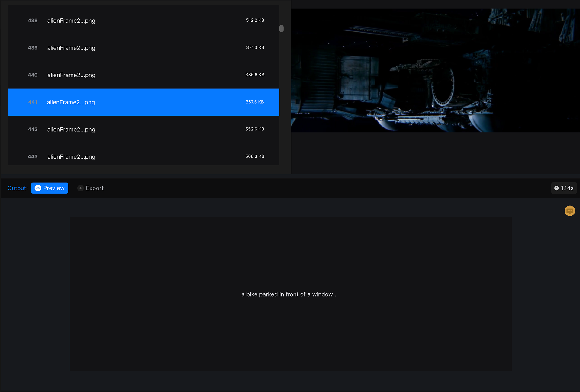Select file row 439 alienFrame2...png
The image size is (580, 392).
tap(143, 48)
